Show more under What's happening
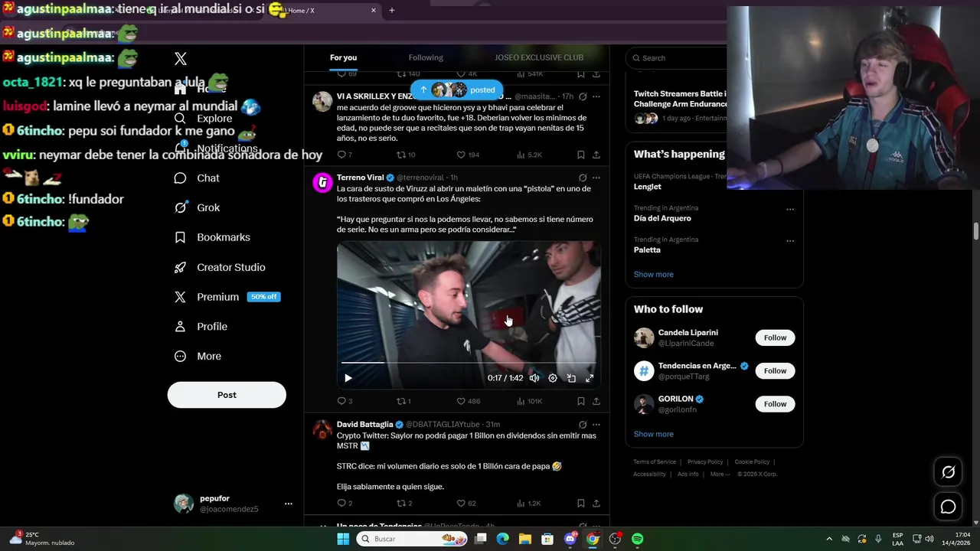This screenshot has height=551, width=980. point(653,274)
